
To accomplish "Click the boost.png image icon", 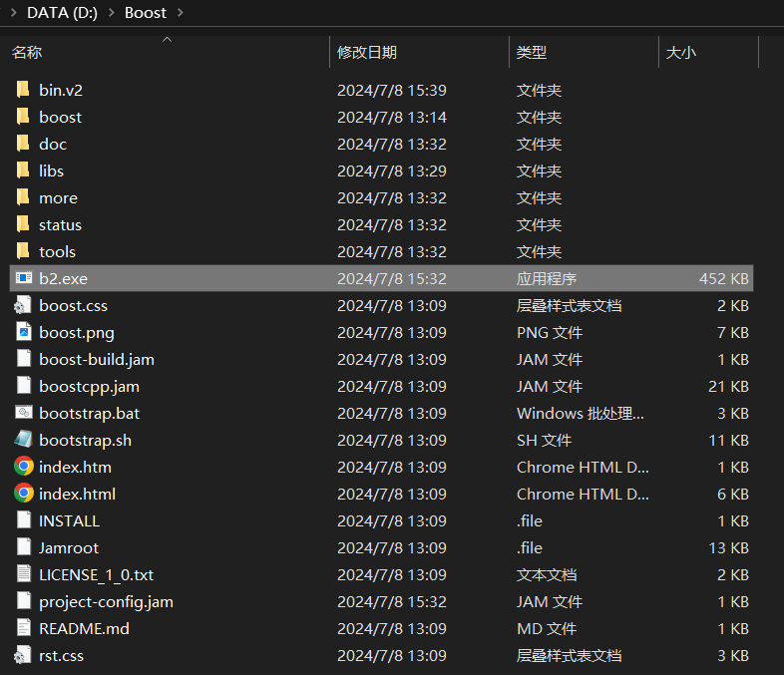I will 24,332.
